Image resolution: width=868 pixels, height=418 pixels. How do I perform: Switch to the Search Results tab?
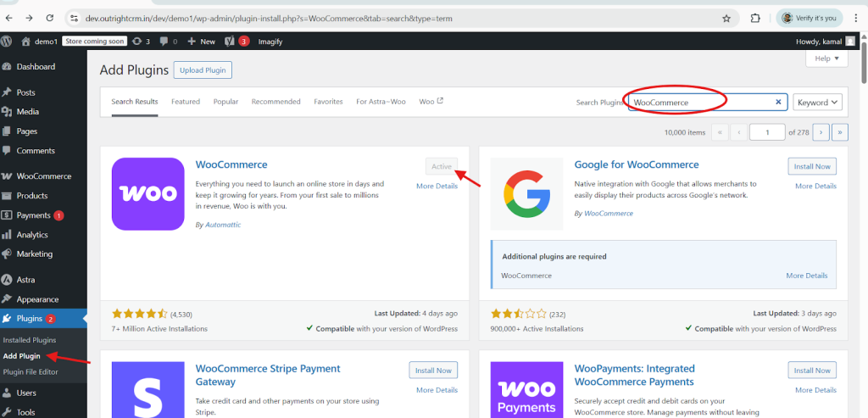[135, 102]
